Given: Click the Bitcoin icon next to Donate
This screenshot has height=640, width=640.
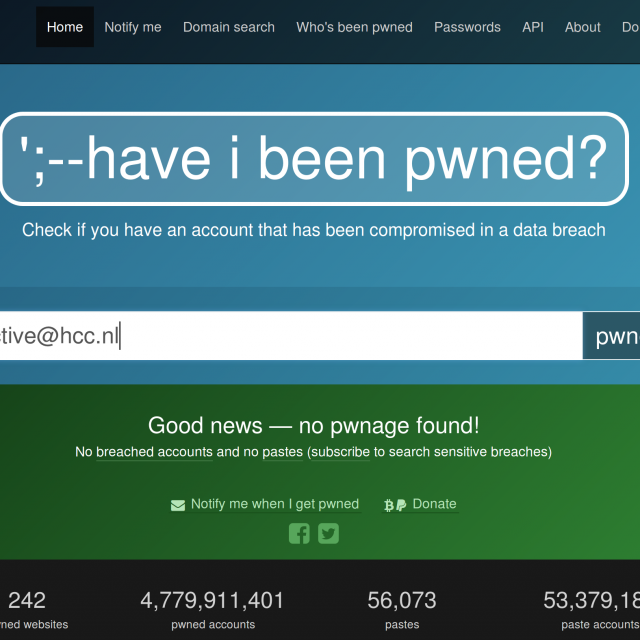Looking at the screenshot, I should pos(389,505).
